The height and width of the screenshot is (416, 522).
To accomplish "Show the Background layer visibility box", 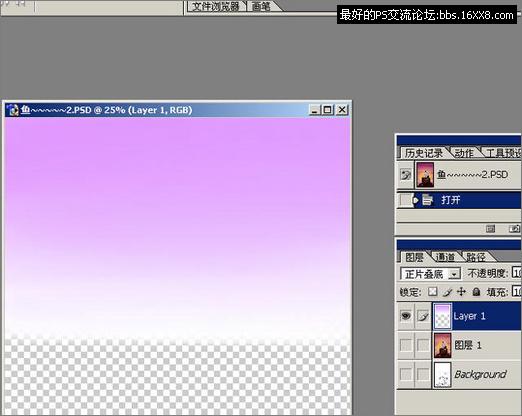I will 405,374.
